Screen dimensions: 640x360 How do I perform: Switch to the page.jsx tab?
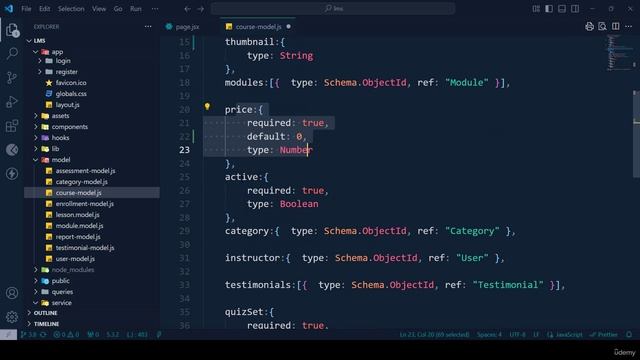187,27
